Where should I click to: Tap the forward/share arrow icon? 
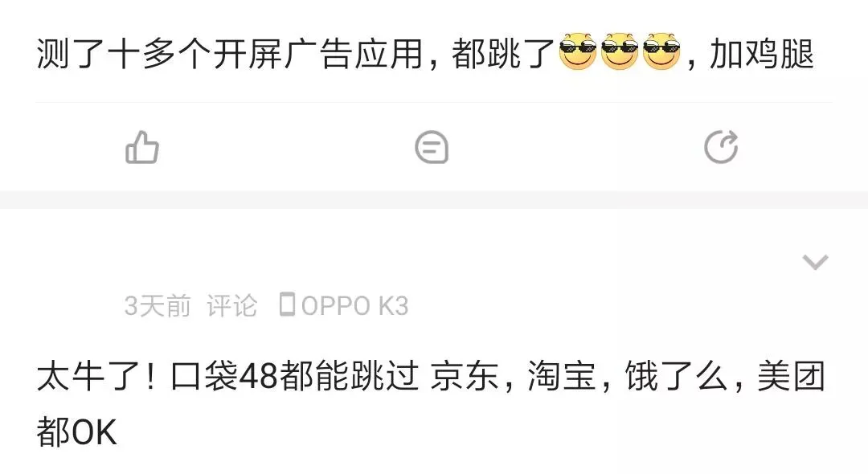click(x=721, y=147)
